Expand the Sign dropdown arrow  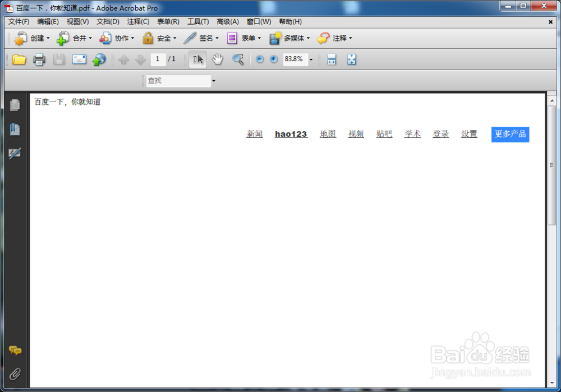click(x=217, y=38)
